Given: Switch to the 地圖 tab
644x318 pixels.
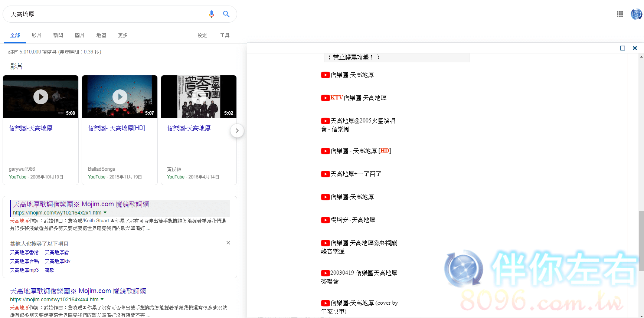Looking at the screenshot, I should pos(101,35).
